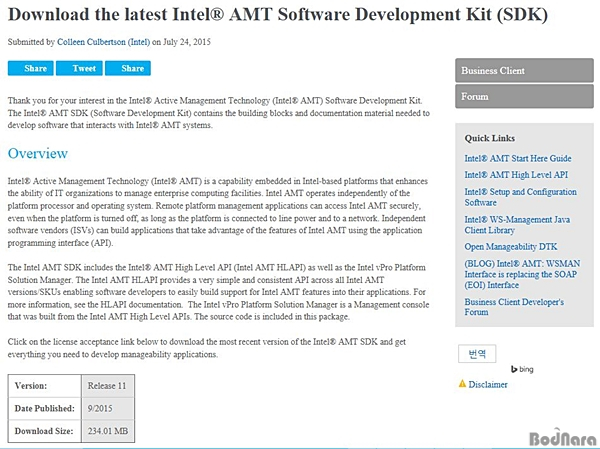The height and width of the screenshot is (449, 600).
Task: Open Business Client Developer's Forum link
Action: point(514,307)
